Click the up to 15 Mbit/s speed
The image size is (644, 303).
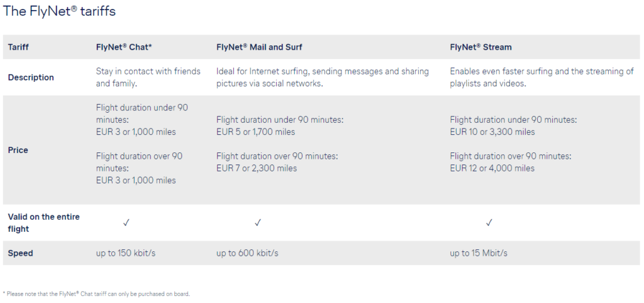click(x=478, y=253)
